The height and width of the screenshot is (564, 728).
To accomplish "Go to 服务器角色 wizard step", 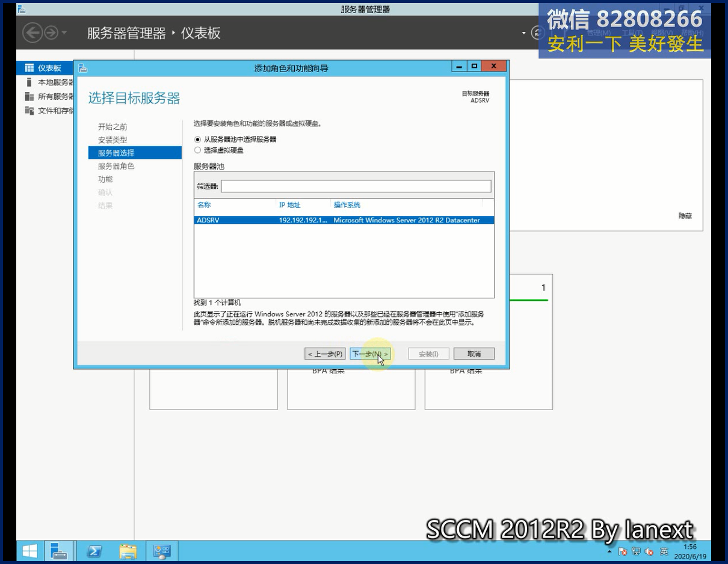I will [x=116, y=166].
